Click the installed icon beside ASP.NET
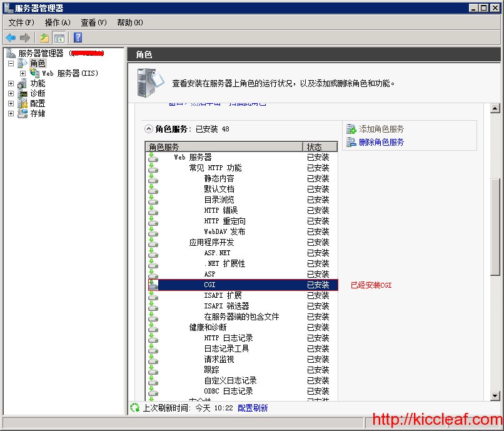This screenshot has height=431, width=504. 153,253
